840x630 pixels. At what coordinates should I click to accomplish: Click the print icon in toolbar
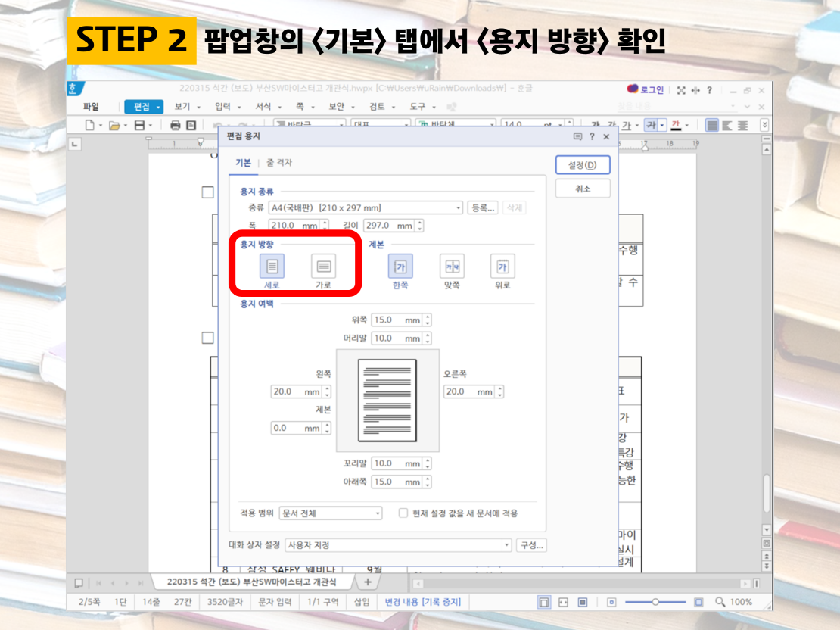[x=175, y=126]
